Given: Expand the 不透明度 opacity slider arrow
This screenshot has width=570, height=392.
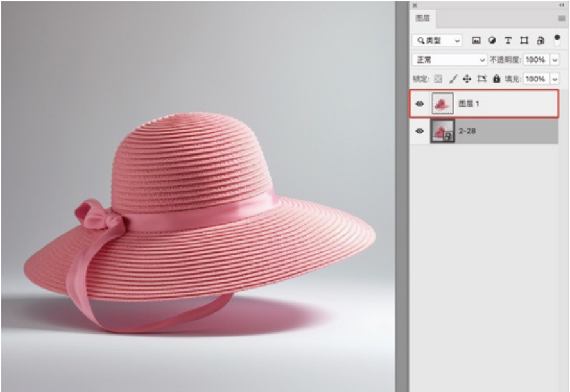Looking at the screenshot, I should click(555, 60).
